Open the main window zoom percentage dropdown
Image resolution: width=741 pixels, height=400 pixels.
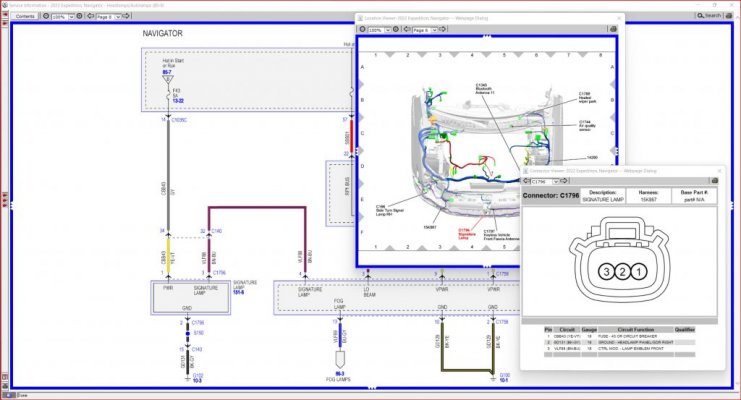click(x=71, y=17)
